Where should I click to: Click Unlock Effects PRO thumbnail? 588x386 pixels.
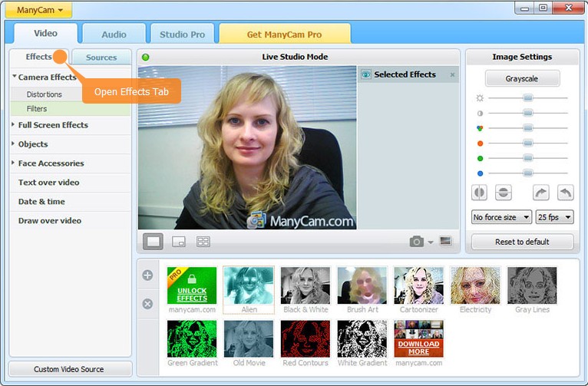tap(192, 285)
